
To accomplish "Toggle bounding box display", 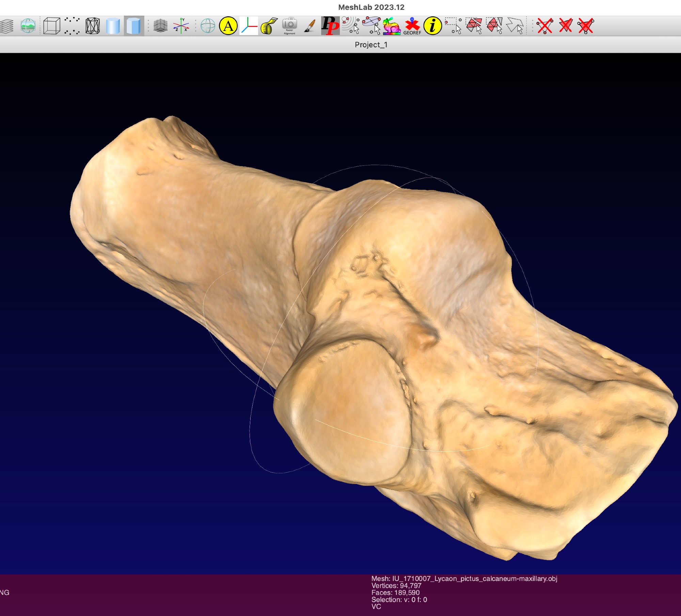I will coord(52,26).
